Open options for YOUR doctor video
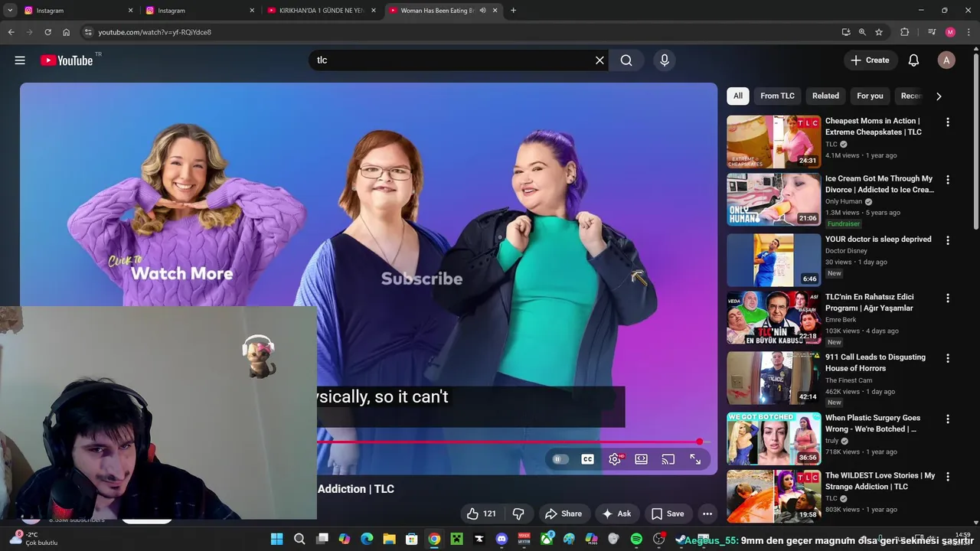 click(x=948, y=240)
